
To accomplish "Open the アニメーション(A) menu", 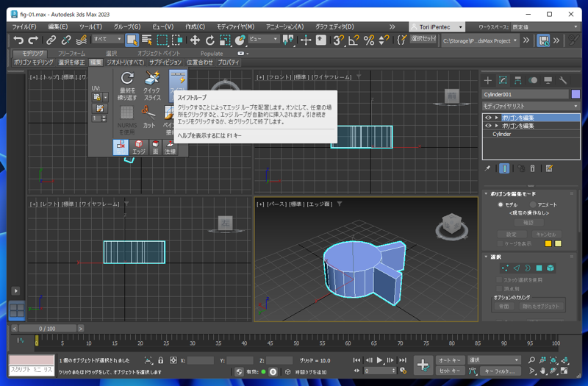I will click(x=285, y=27).
